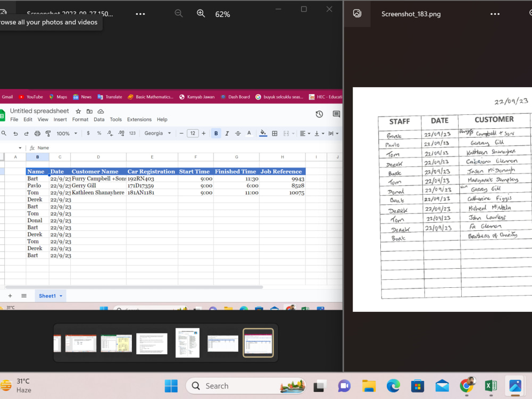Open the all sheets list icon

coord(24,296)
